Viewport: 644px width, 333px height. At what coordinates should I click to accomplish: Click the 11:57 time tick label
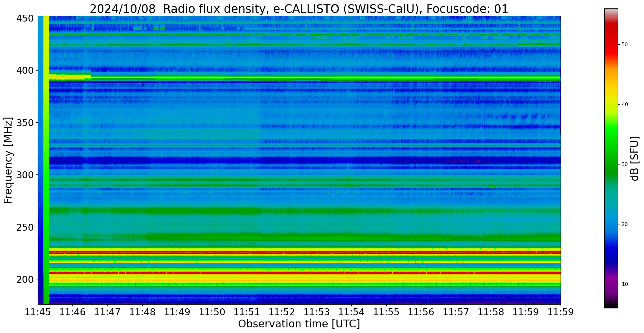pos(456,312)
